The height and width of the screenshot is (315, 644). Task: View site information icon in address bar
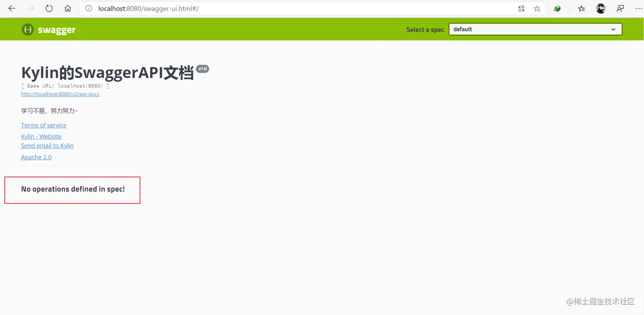(x=89, y=9)
